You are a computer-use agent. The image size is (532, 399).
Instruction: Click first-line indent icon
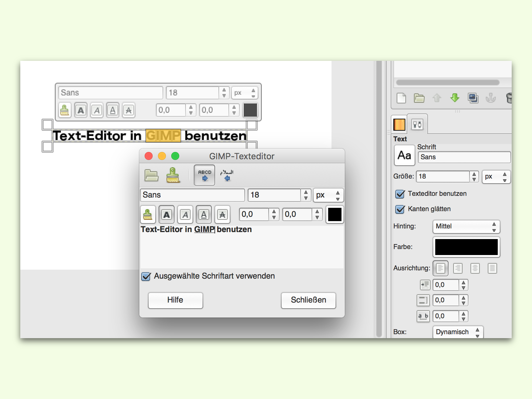coord(425,285)
